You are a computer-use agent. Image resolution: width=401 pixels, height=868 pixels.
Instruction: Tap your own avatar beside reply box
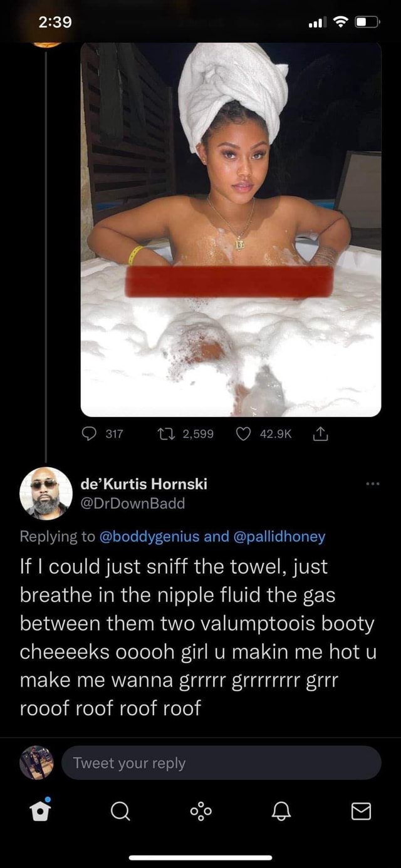pos(36,763)
